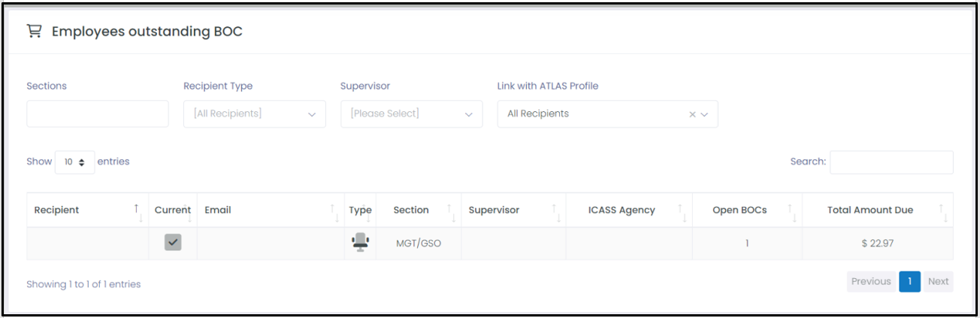Go to the Next page
980x318 pixels.
click(938, 282)
